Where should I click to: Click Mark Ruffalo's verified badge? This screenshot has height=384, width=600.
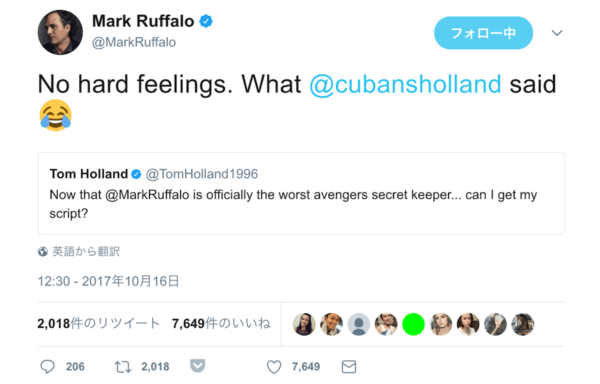pos(206,21)
